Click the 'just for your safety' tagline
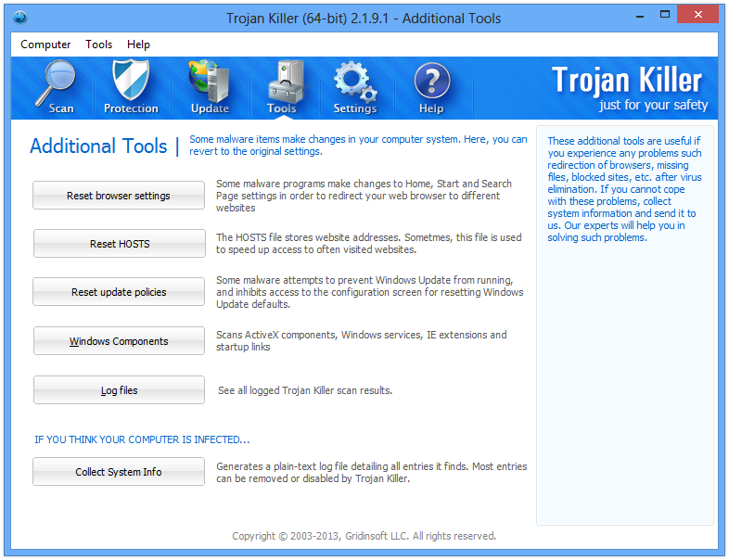 pyautogui.click(x=653, y=105)
